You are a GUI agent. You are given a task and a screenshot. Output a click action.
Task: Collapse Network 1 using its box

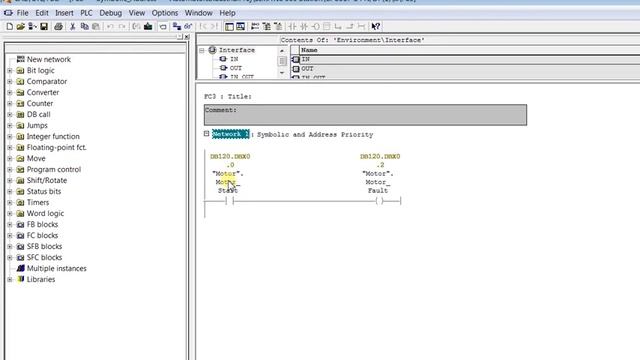point(207,133)
